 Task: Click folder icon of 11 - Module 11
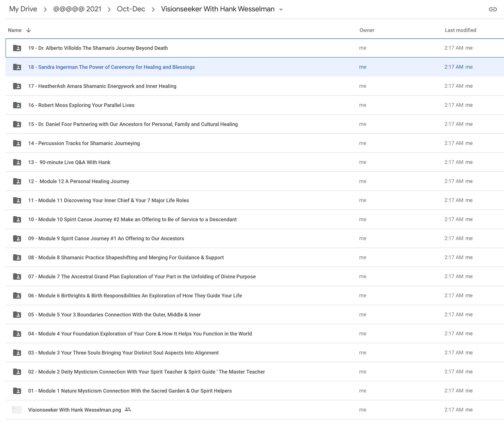(x=17, y=200)
